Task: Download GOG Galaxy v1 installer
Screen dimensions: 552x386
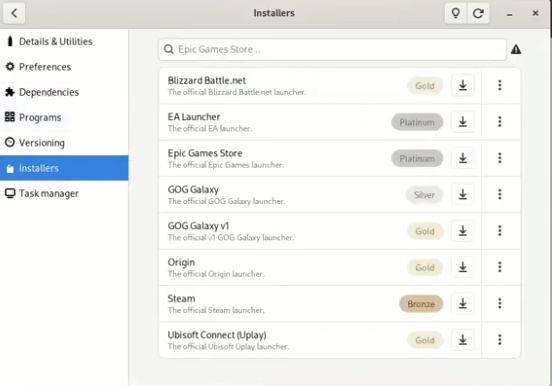Action: click(463, 231)
